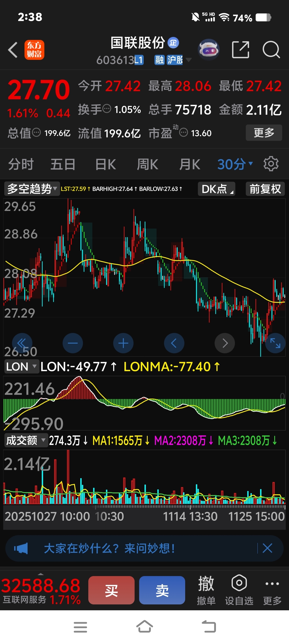Tap stock name 国联股份
This screenshot has width=289, height=644.
coord(138,43)
